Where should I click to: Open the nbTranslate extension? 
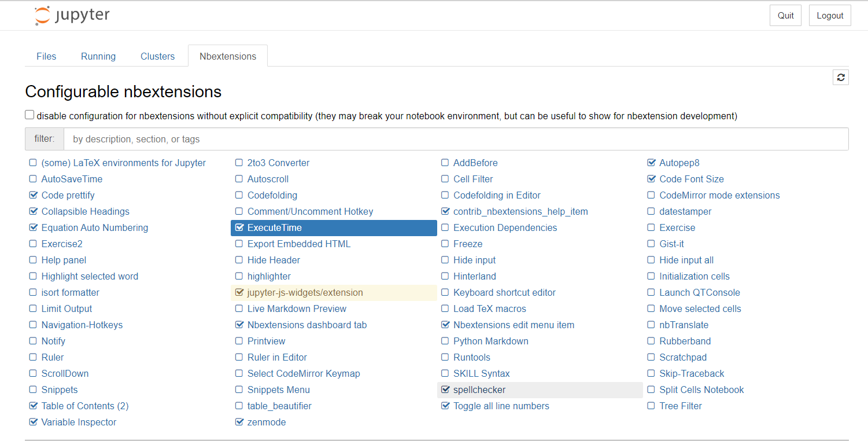(x=684, y=325)
